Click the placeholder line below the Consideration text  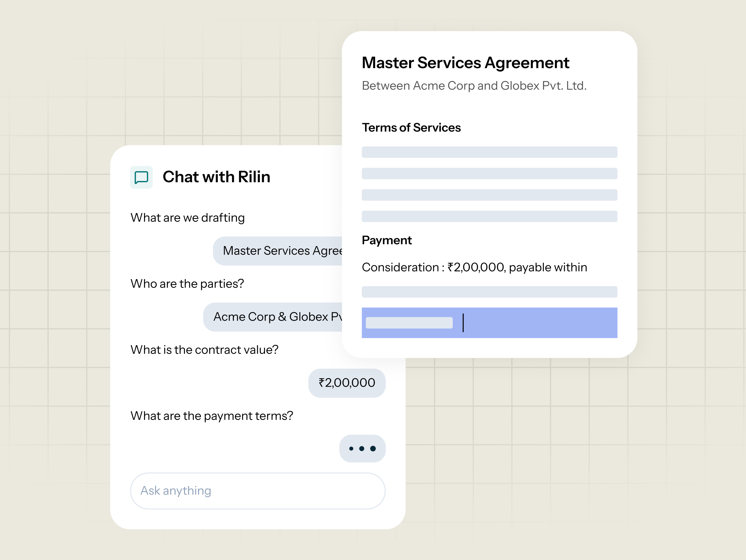489,292
